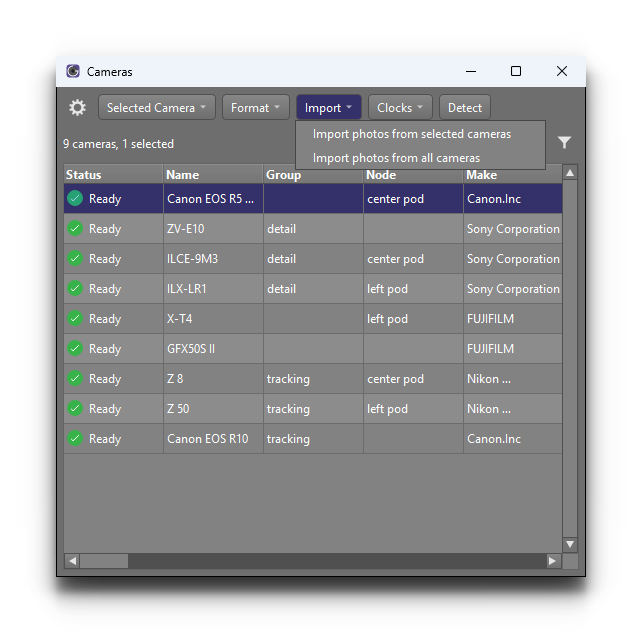Viewport: 642px width, 633px height.
Task: Select the ILCE-9M3 camera row
Action: [x=313, y=258]
